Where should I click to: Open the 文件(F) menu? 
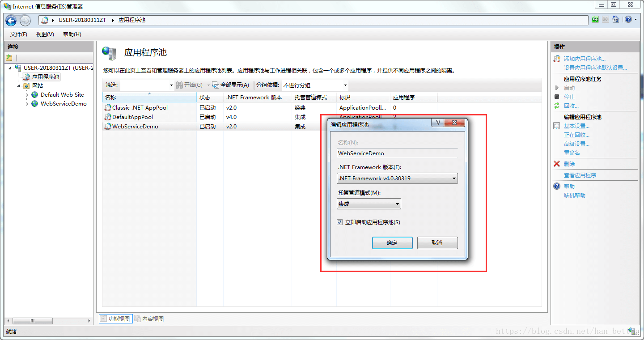tap(18, 34)
